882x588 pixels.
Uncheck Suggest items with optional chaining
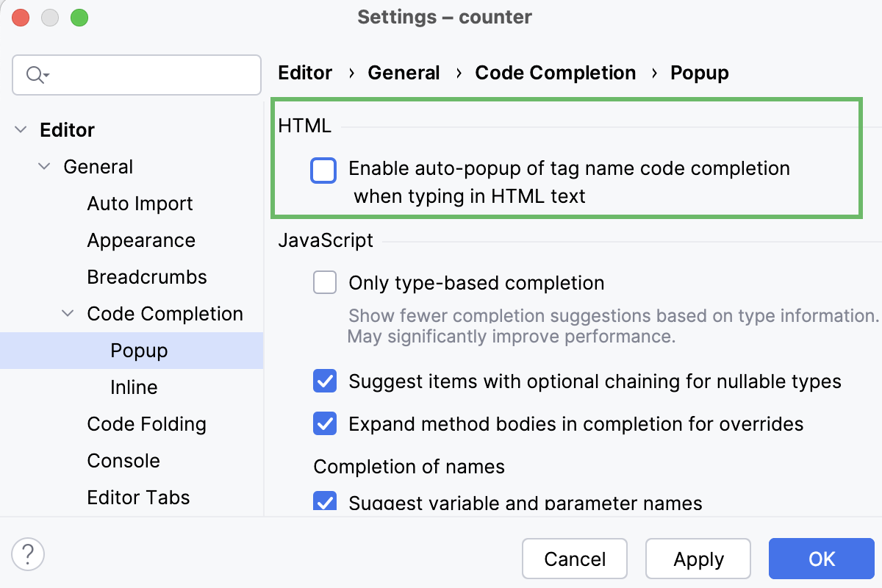pos(325,381)
